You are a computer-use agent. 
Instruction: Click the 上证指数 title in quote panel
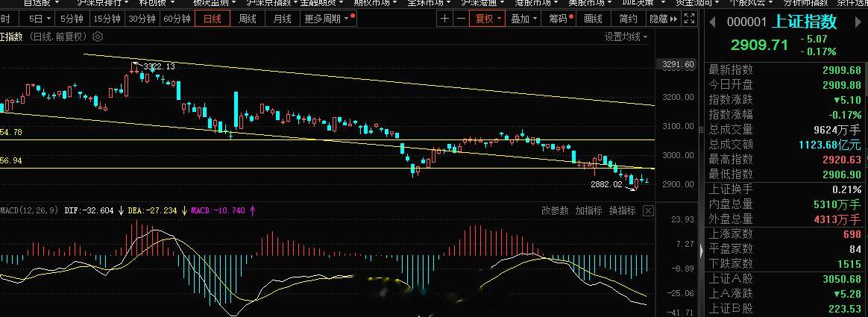pos(804,22)
